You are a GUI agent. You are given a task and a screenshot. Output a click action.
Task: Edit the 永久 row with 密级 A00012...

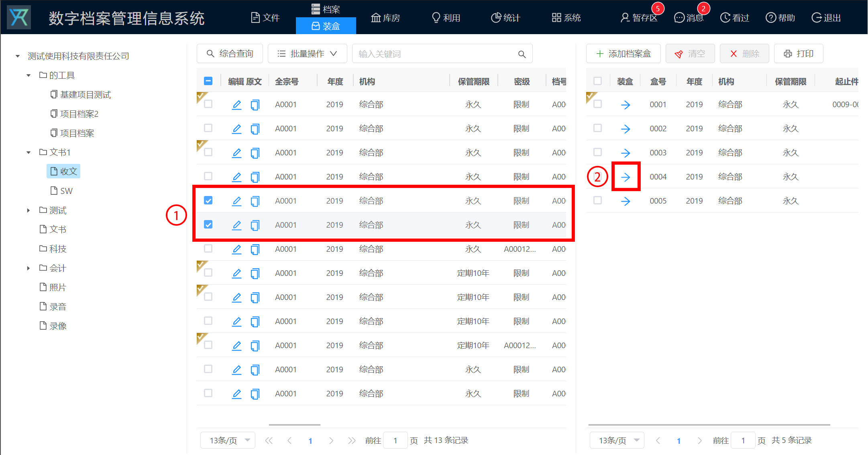pos(237,249)
